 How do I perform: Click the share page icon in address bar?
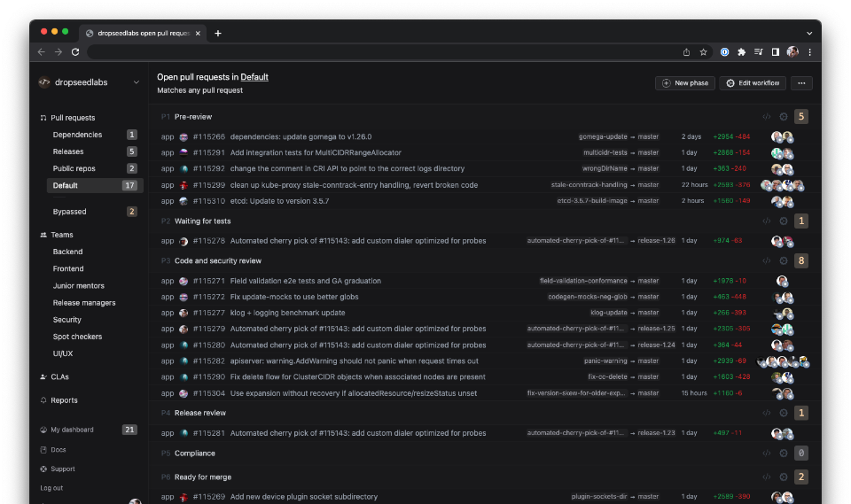tap(686, 52)
